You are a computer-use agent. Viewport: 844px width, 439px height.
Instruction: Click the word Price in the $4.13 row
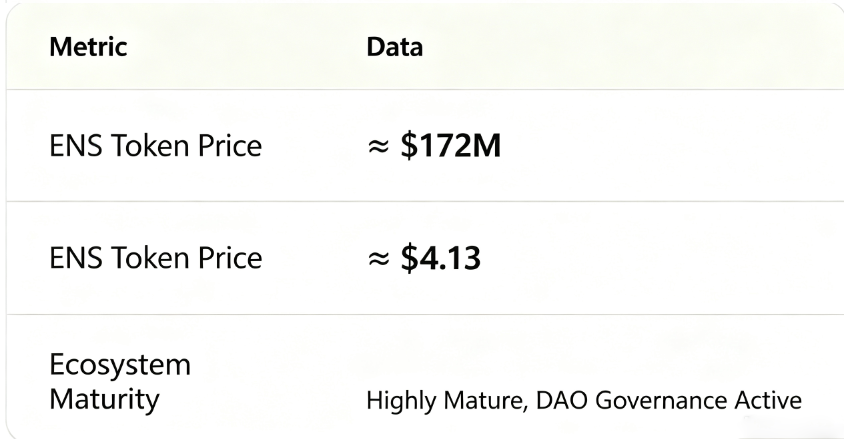(230, 258)
